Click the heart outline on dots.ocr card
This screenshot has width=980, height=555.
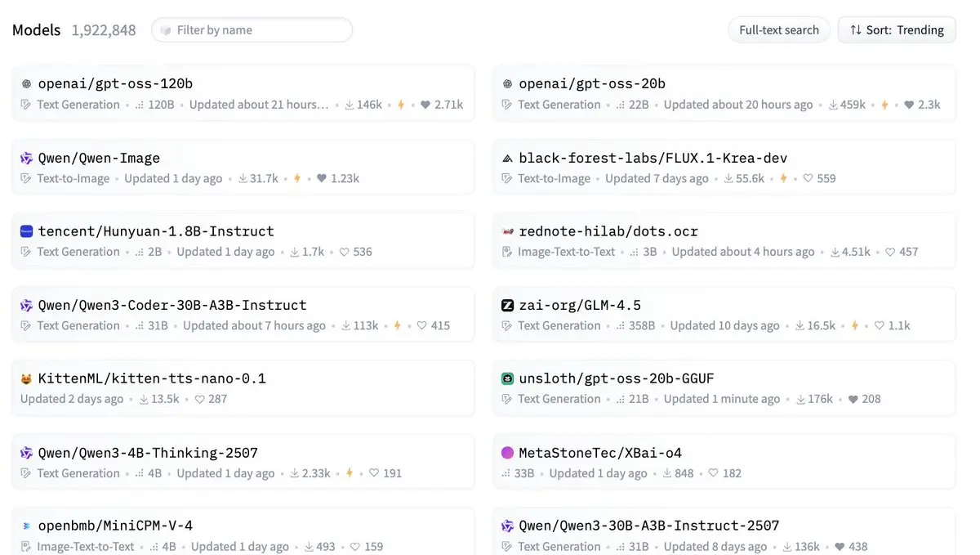pos(890,252)
